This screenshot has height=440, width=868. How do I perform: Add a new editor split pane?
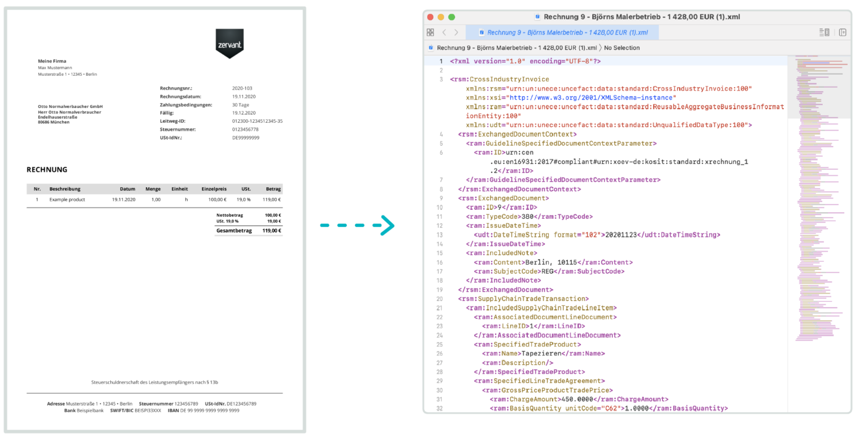click(843, 32)
